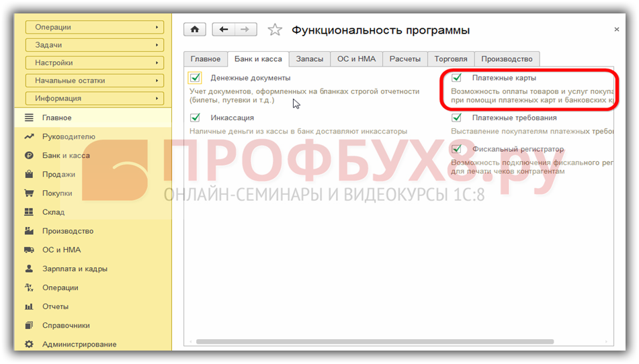This screenshot has width=639, height=364.
Task: Open the Задачи menu button
Action: pyautogui.click(x=95, y=45)
